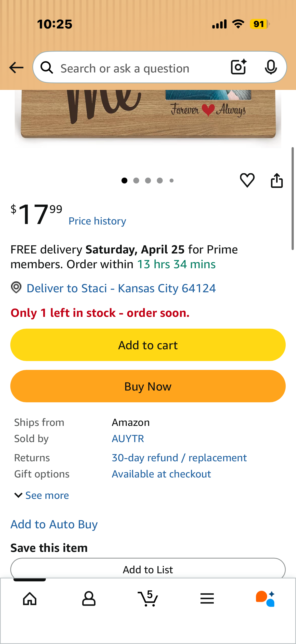
Task: Open camera lens search icon
Action: point(239,67)
